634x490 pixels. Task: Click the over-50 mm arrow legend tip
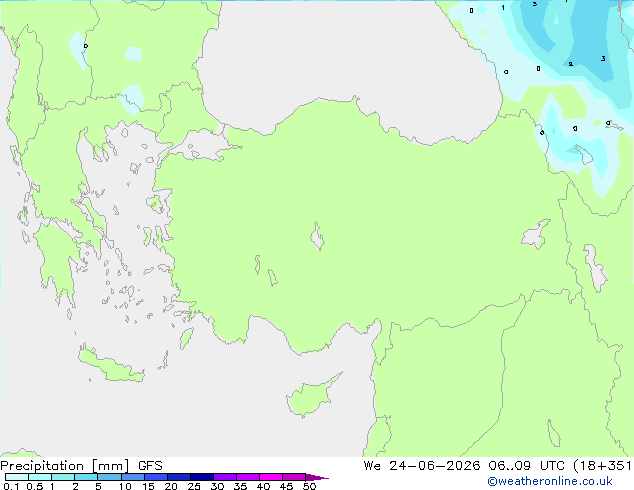(317, 477)
